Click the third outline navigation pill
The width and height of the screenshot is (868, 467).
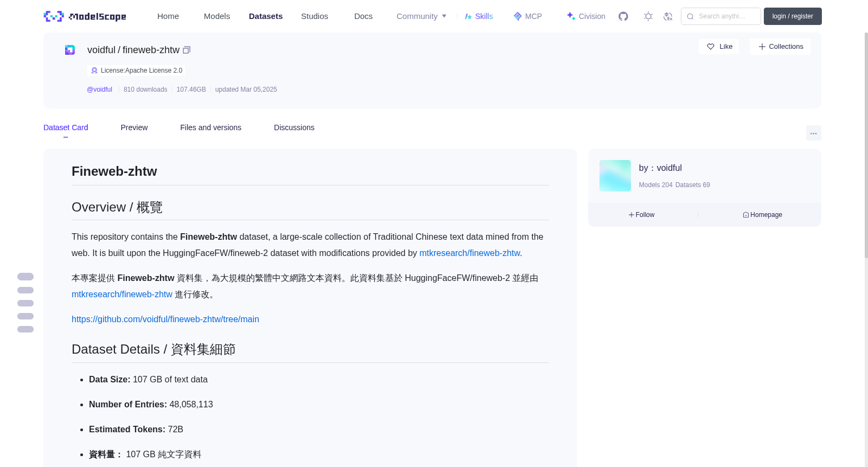25,303
